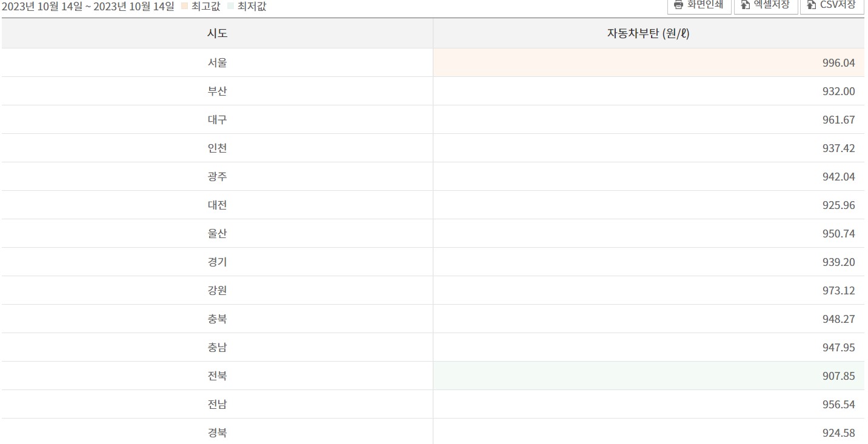Click the value 939.20

[838, 262]
